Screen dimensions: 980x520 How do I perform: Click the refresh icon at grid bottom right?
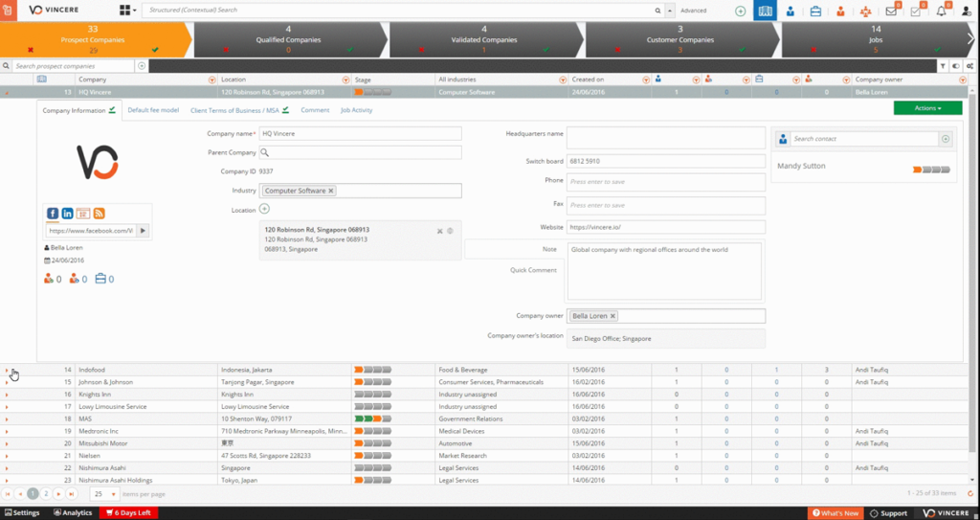(970, 494)
